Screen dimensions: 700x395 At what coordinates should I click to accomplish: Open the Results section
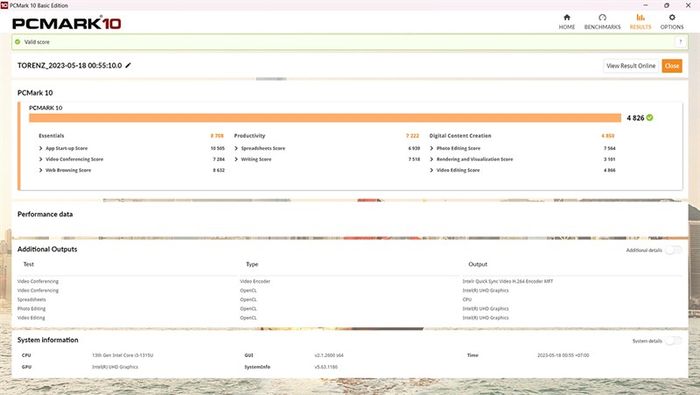pos(640,21)
